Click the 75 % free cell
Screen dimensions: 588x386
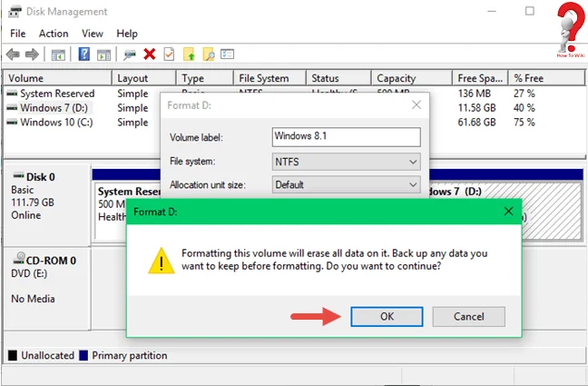[x=524, y=122]
